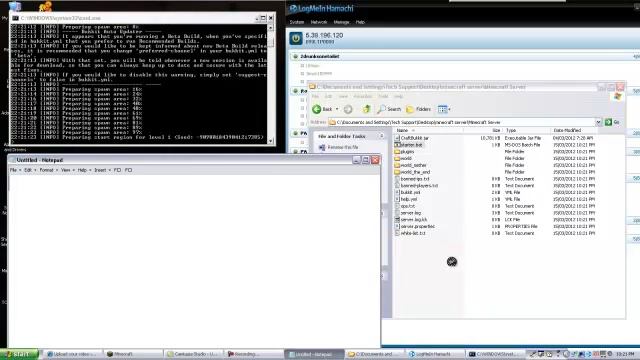
Task: Click the command prompt scroll up arrow
Action: click(x=270, y=27)
